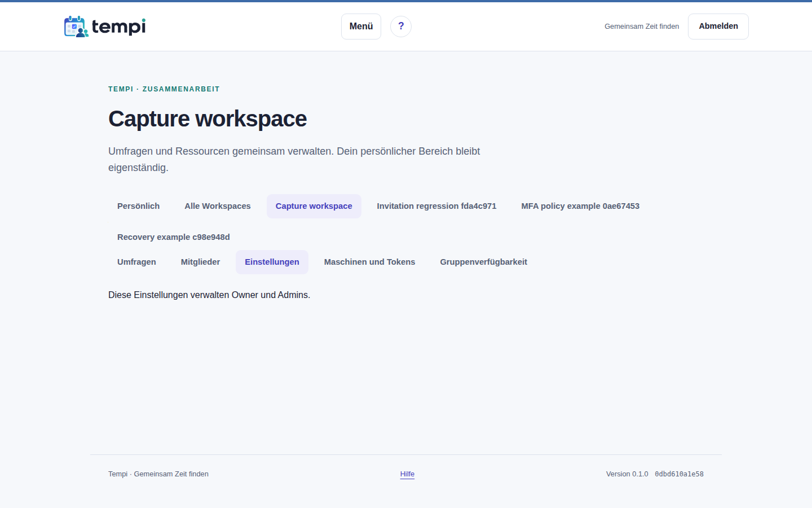Show the Mitglieder sub-tab

pos(200,262)
